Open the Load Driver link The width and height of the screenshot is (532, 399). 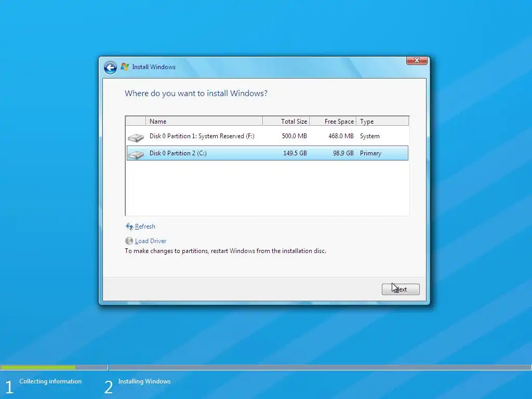coord(151,241)
